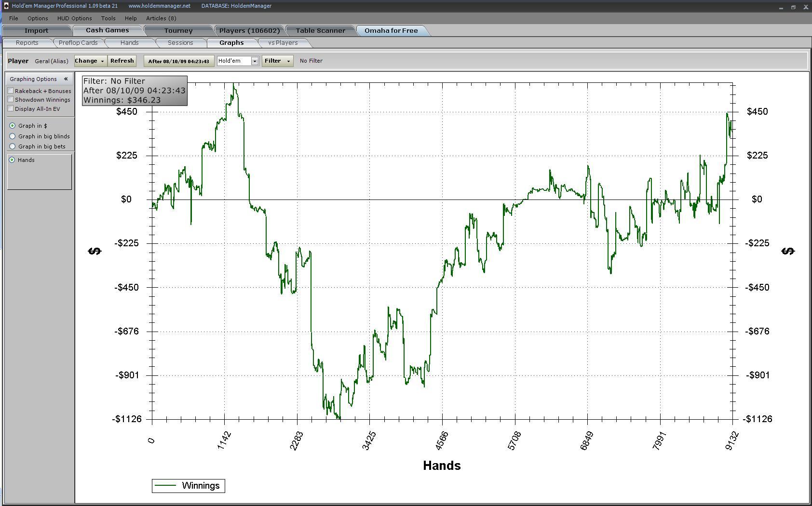Open the Omaha for Free tab
Viewport: 812px width, 506px height.
[x=391, y=30]
